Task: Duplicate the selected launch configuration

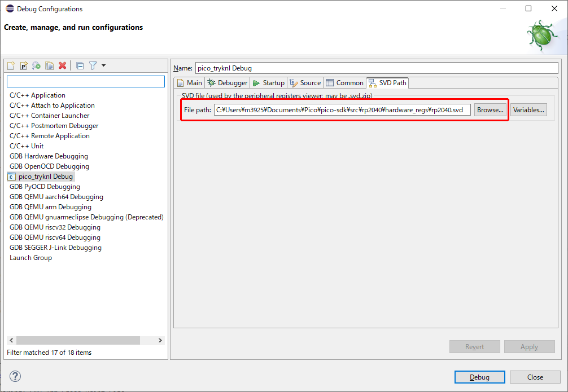Action: point(50,66)
